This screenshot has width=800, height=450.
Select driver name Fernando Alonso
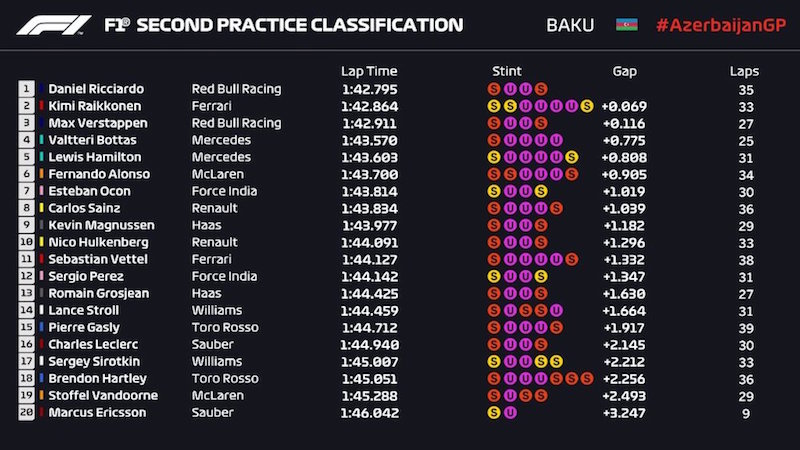point(93,174)
